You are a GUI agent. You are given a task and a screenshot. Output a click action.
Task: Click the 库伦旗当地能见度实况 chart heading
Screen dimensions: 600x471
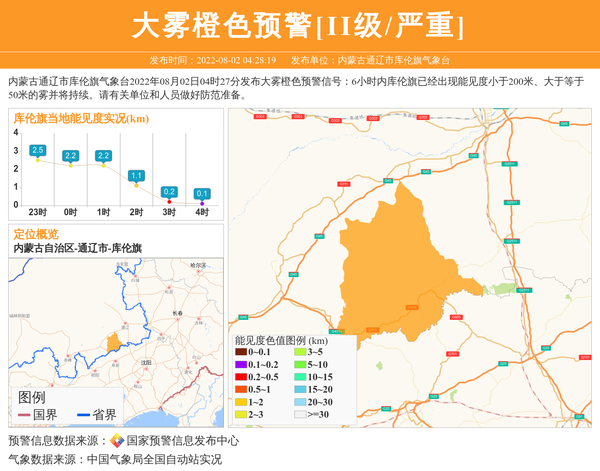pos(81,118)
